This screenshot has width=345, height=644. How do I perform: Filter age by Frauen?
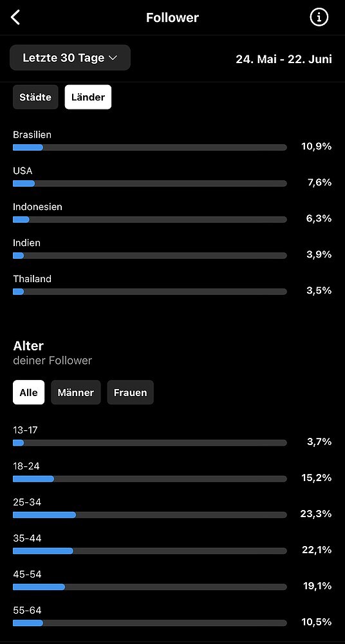[x=130, y=393]
